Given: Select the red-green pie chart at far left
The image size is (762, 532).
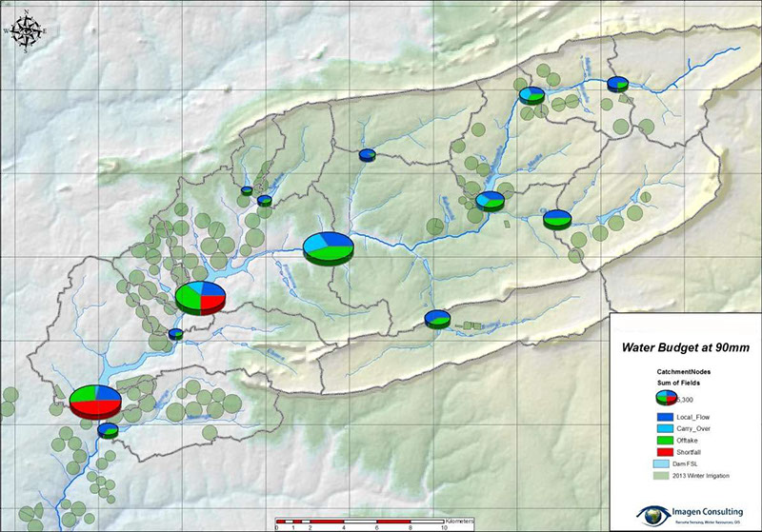Looking at the screenshot, I should (x=95, y=399).
